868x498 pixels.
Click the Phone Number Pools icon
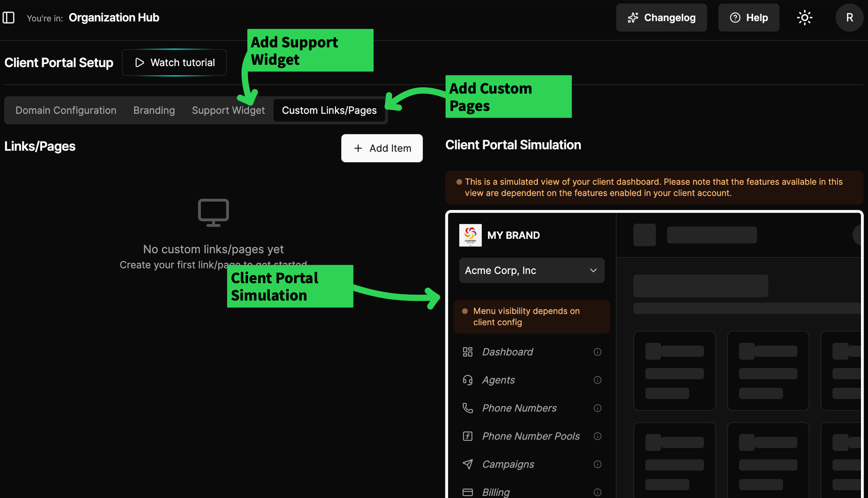coord(468,436)
